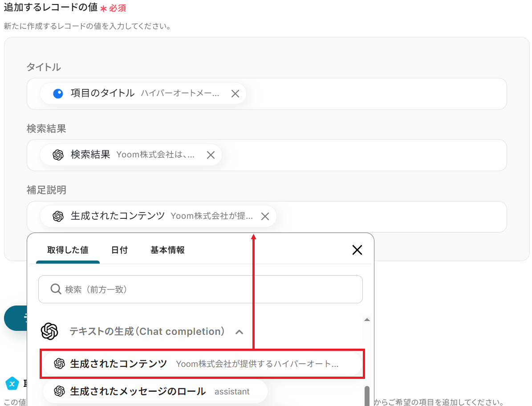Remove the 項目のタイトル chip from タイトル field

tap(235, 93)
